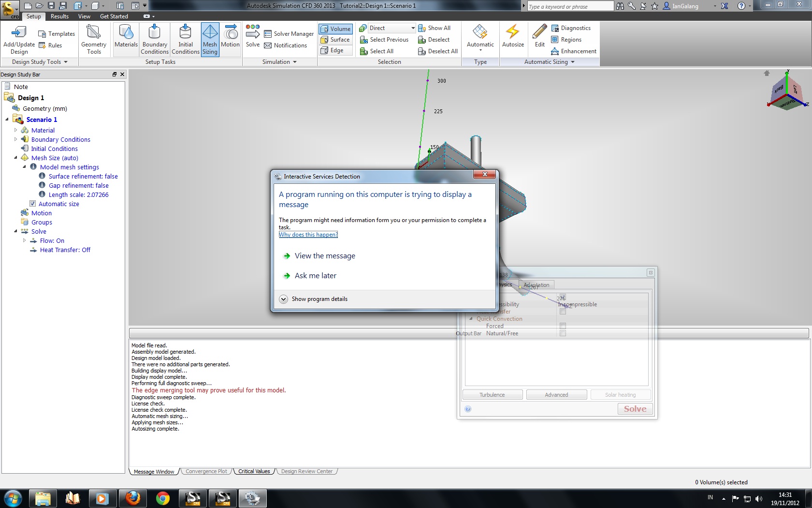Open the Results ribbon tab

59,16
